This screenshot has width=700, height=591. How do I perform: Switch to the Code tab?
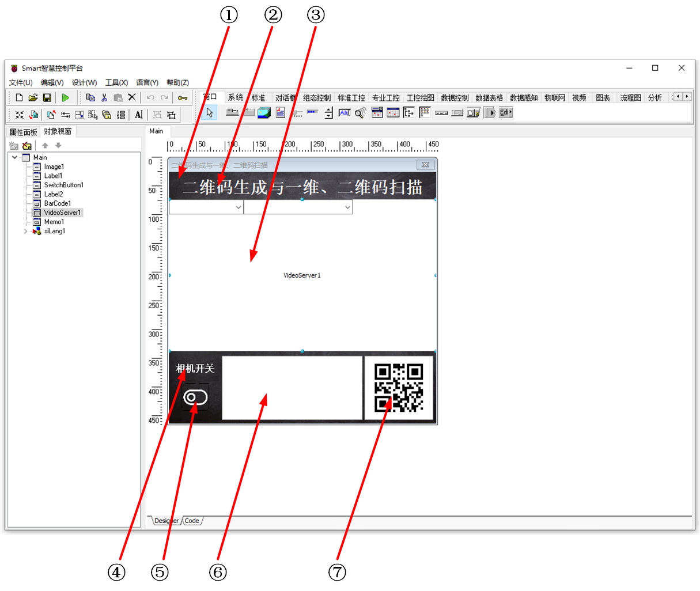(x=192, y=521)
